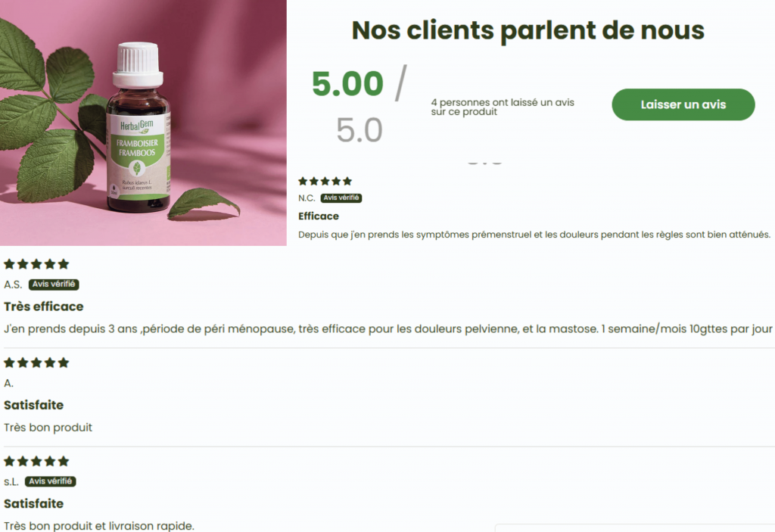The width and height of the screenshot is (775, 532).
Task: Open the HerbalGem Framboisier product image
Action: pyautogui.click(x=143, y=123)
